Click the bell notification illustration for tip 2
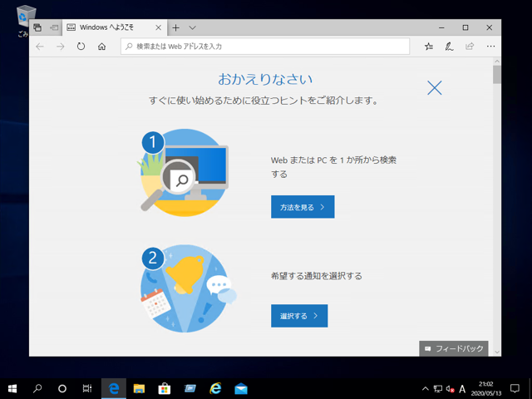The height and width of the screenshot is (399, 532). point(188,288)
